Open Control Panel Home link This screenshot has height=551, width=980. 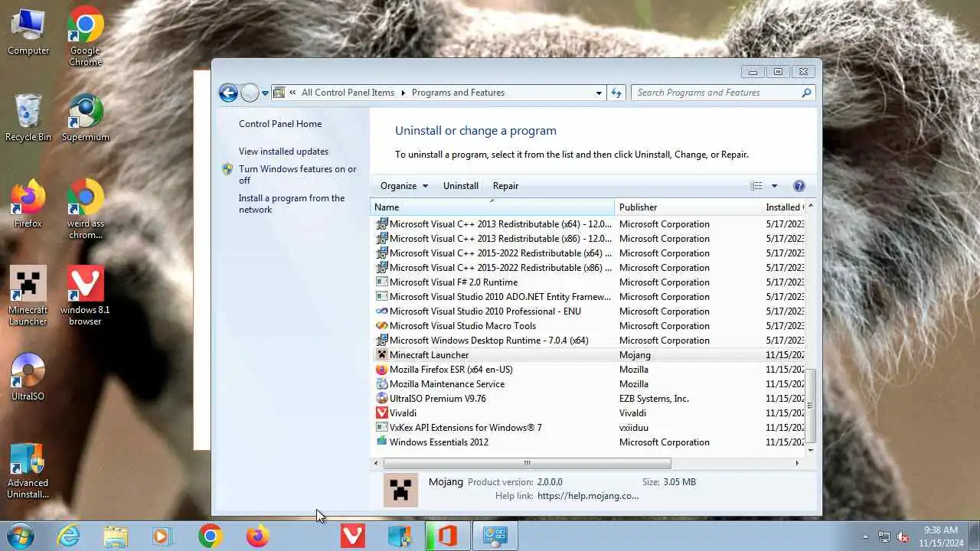coord(280,124)
